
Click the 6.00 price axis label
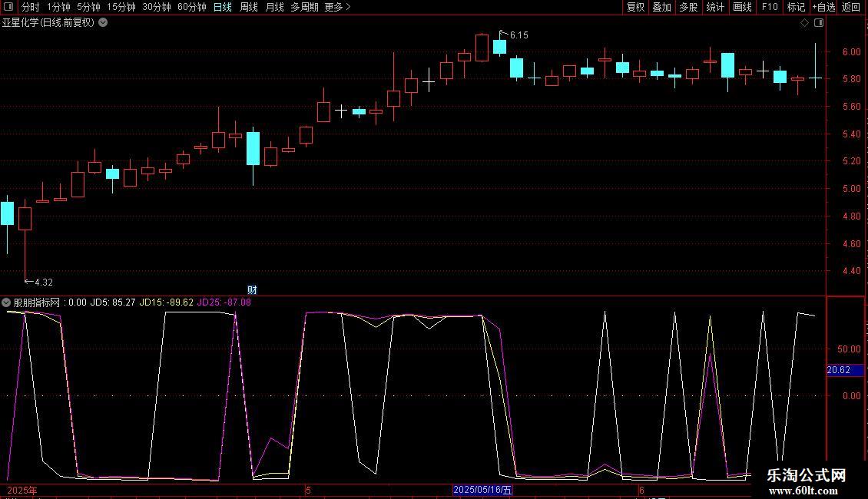pyautogui.click(x=851, y=52)
